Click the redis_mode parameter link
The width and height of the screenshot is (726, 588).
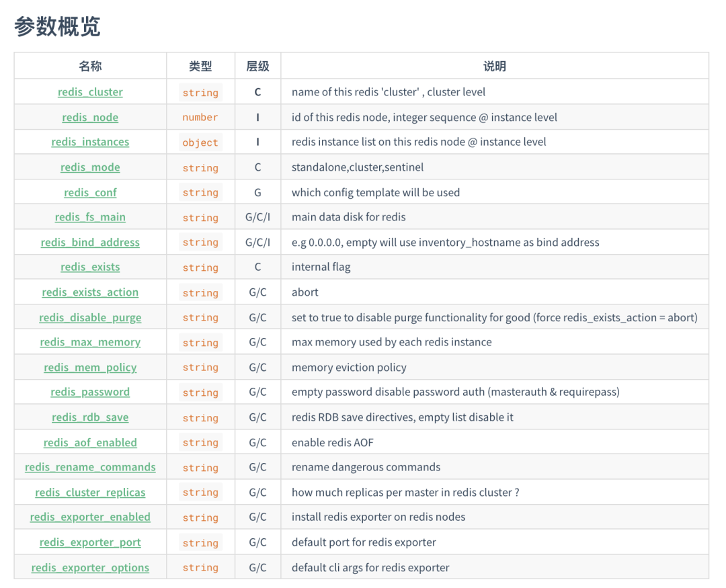tap(90, 167)
